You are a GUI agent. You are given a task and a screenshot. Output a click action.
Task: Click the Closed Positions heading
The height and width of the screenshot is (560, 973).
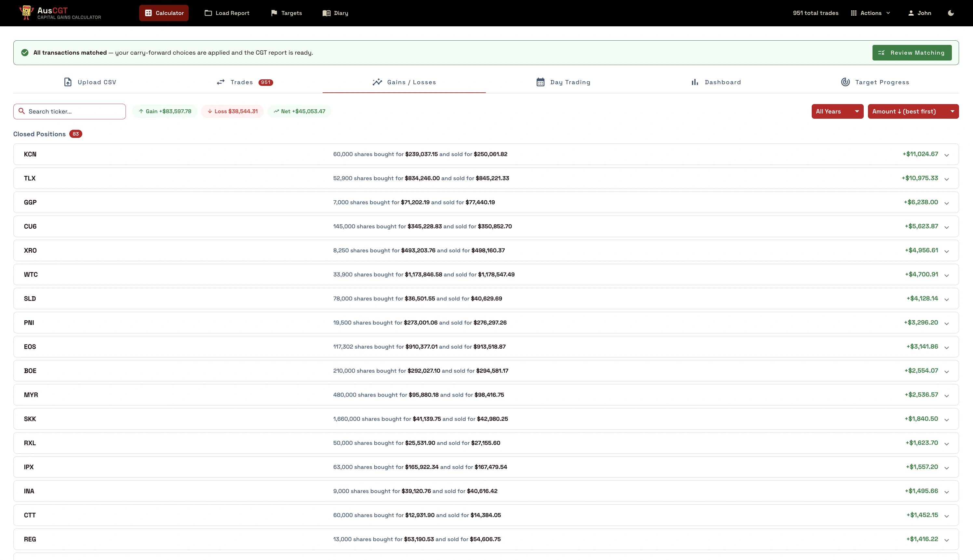(40, 134)
